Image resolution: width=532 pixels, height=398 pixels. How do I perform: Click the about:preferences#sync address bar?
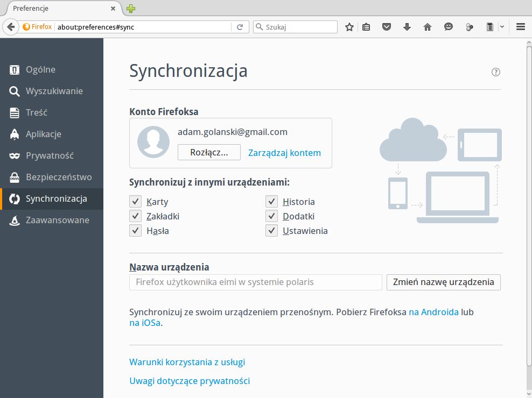click(x=144, y=27)
